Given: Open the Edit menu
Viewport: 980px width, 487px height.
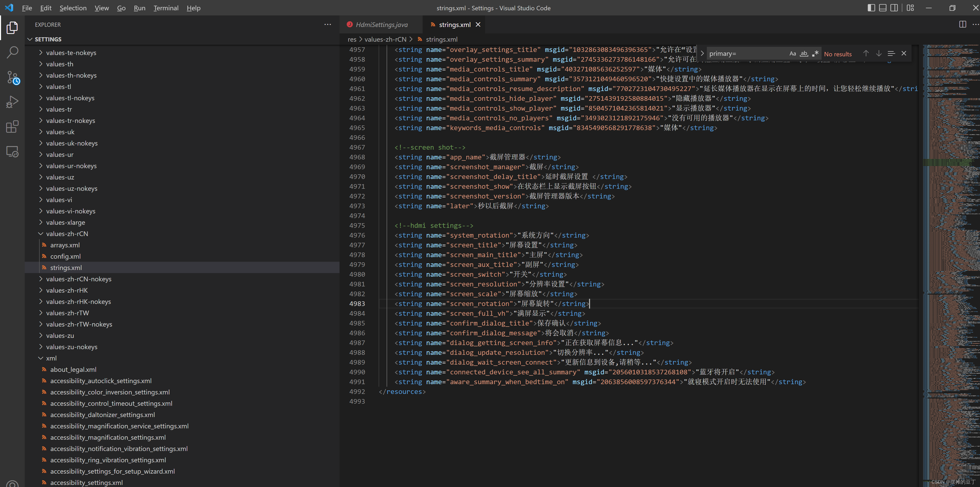Looking at the screenshot, I should (x=46, y=8).
